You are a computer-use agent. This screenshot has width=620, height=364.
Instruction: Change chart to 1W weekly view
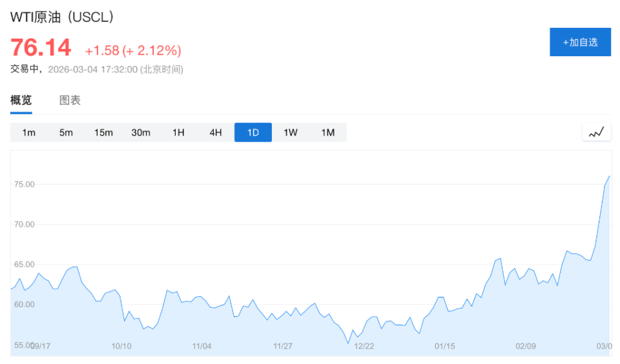point(291,132)
